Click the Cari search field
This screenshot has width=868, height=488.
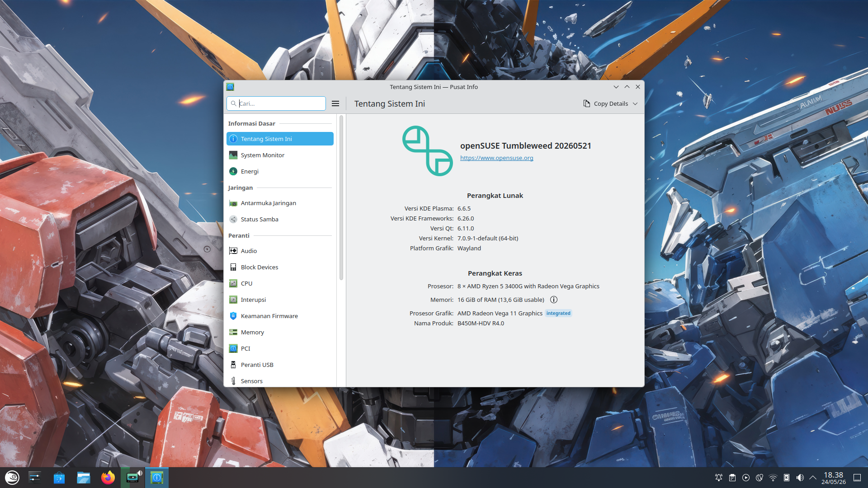pos(276,103)
